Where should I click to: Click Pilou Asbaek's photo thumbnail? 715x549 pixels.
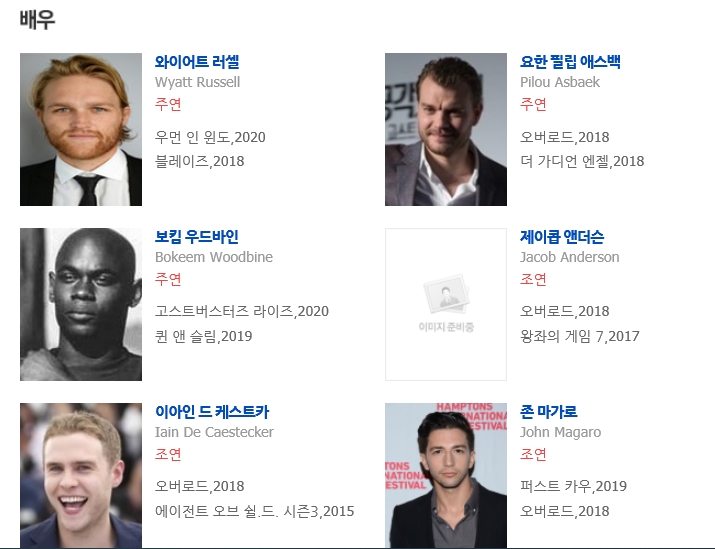[446, 129]
